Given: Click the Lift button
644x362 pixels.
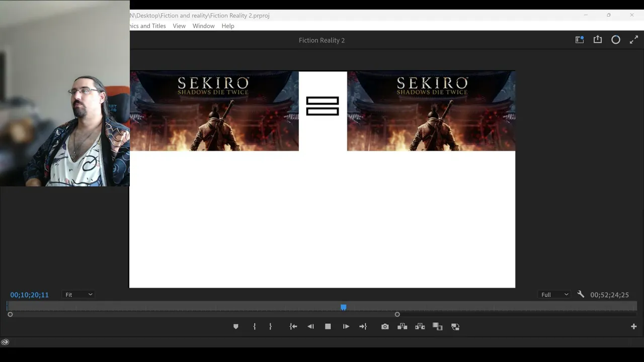Looking at the screenshot, I should [x=403, y=327].
